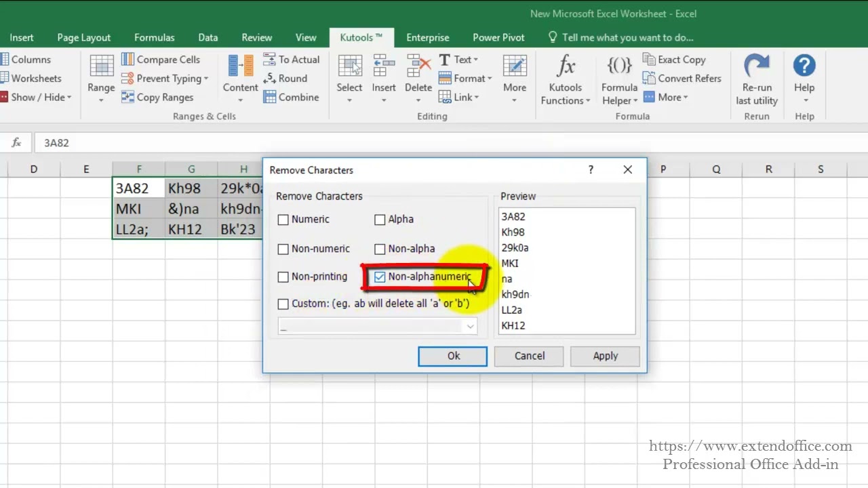The width and height of the screenshot is (868, 488).
Task: Check the Non-printing option
Action: 283,277
